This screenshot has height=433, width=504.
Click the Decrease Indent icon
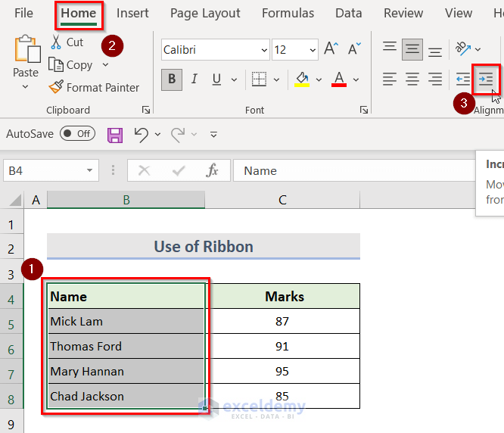point(462,79)
